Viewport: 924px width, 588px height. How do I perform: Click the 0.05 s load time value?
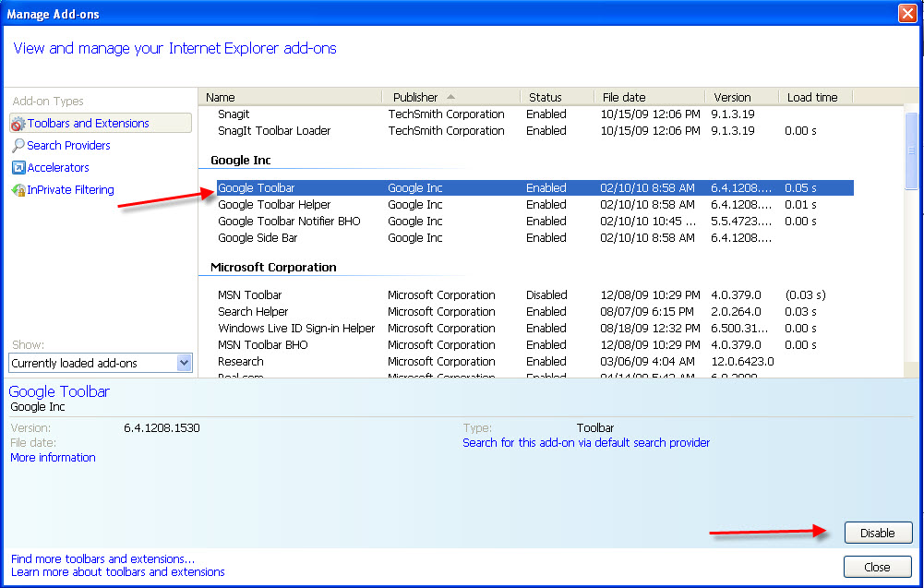pos(800,188)
